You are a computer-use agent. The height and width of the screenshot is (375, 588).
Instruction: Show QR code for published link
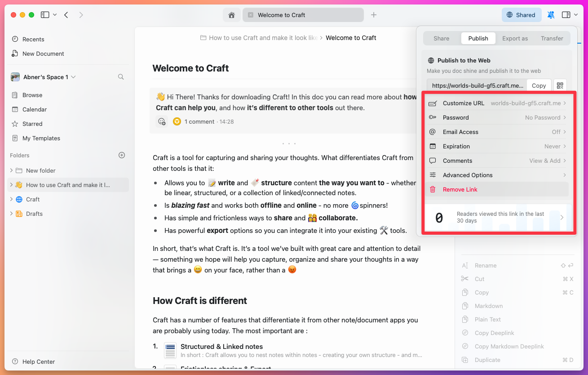[560, 85]
